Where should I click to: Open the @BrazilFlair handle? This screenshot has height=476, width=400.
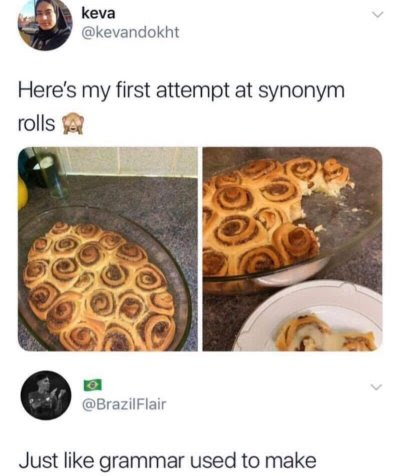[124, 405]
